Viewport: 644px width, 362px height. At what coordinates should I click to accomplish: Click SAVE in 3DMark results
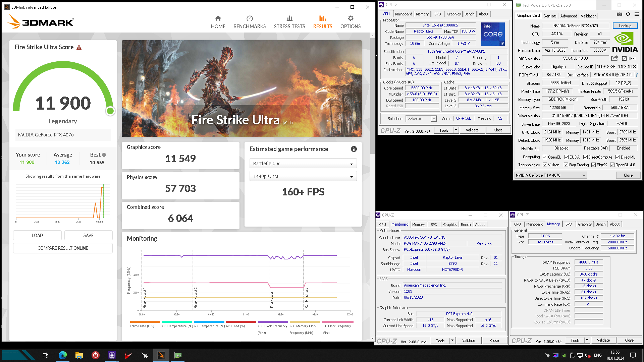click(89, 235)
